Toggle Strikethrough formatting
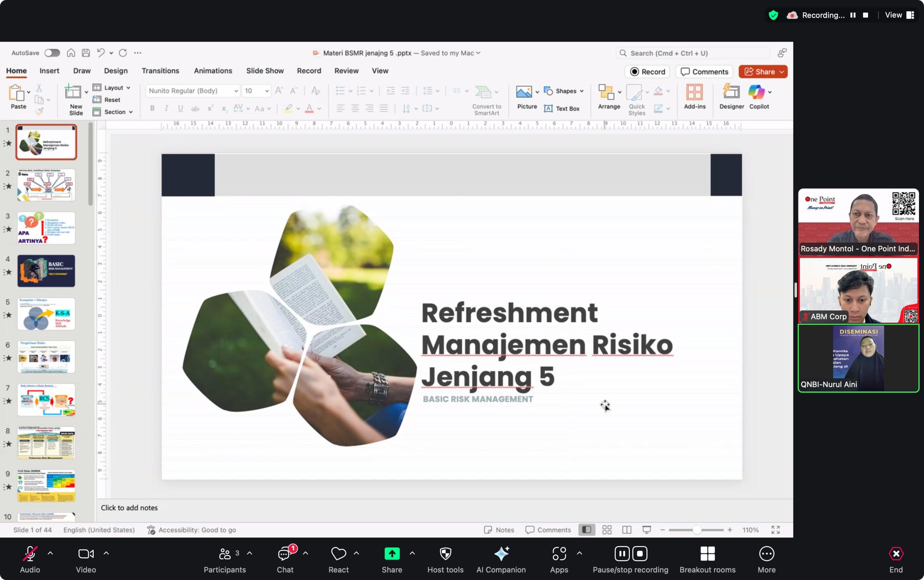Viewport: 924px width, 580px height. [x=195, y=109]
